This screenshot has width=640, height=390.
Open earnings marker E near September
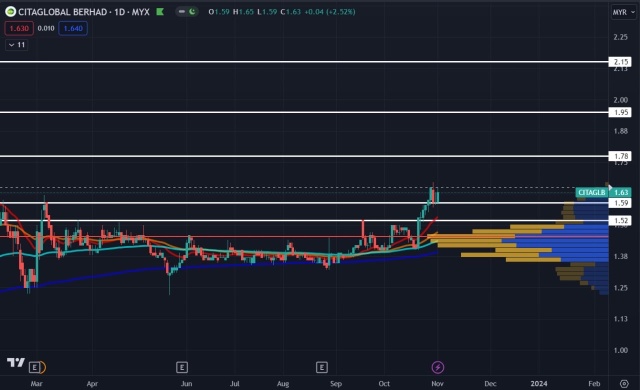[x=322, y=368]
